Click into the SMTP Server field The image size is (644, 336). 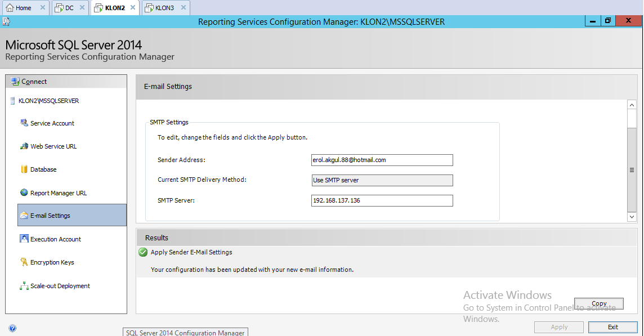click(x=382, y=201)
